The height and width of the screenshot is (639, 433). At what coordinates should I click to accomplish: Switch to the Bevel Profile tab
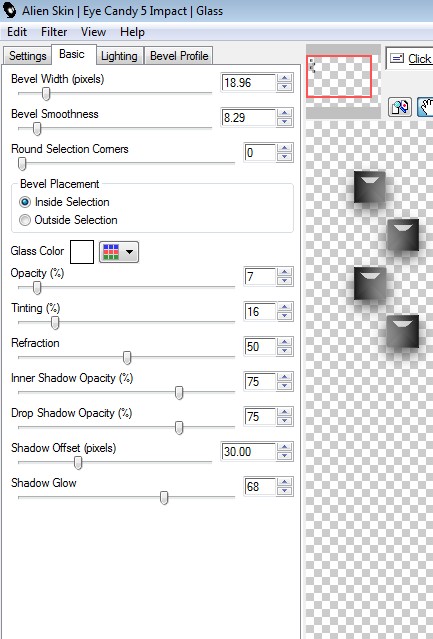click(x=179, y=56)
